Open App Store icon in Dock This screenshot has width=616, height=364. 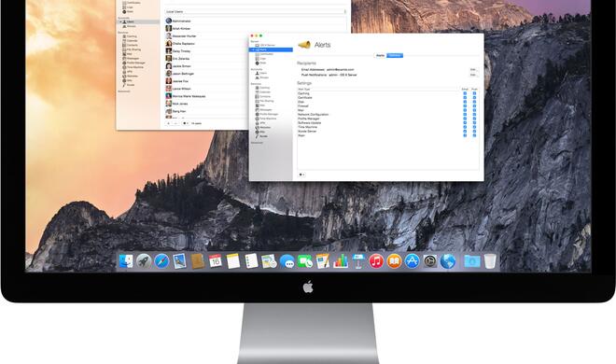[x=413, y=261]
